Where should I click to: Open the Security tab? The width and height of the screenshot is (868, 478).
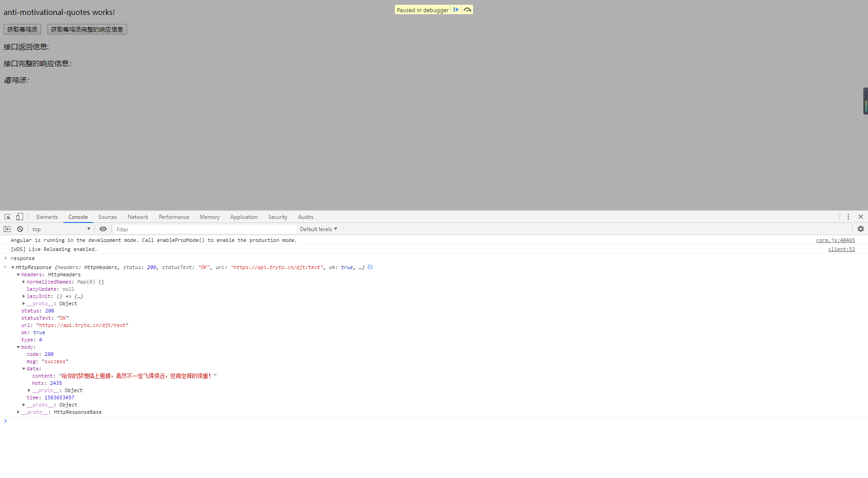(x=278, y=217)
